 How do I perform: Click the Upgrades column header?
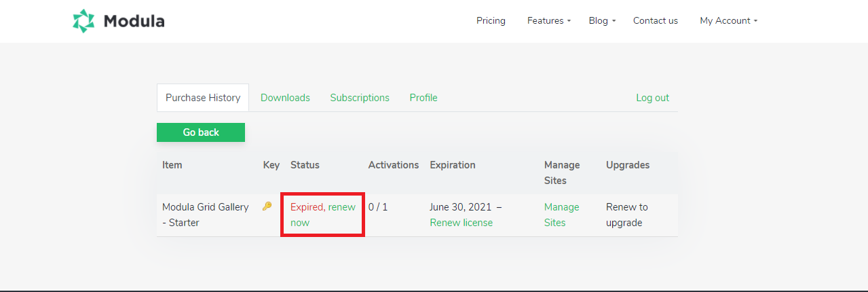(x=628, y=165)
